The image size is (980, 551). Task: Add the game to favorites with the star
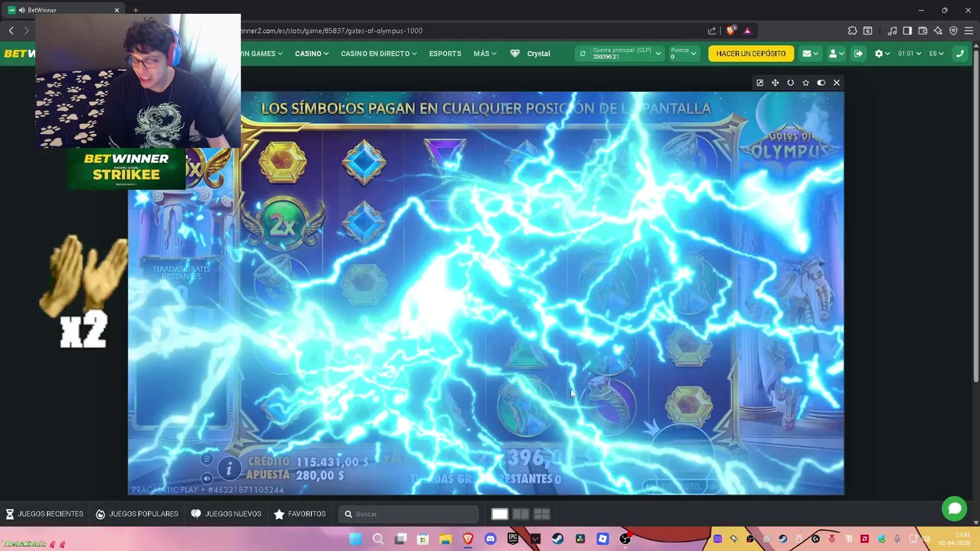tap(805, 83)
